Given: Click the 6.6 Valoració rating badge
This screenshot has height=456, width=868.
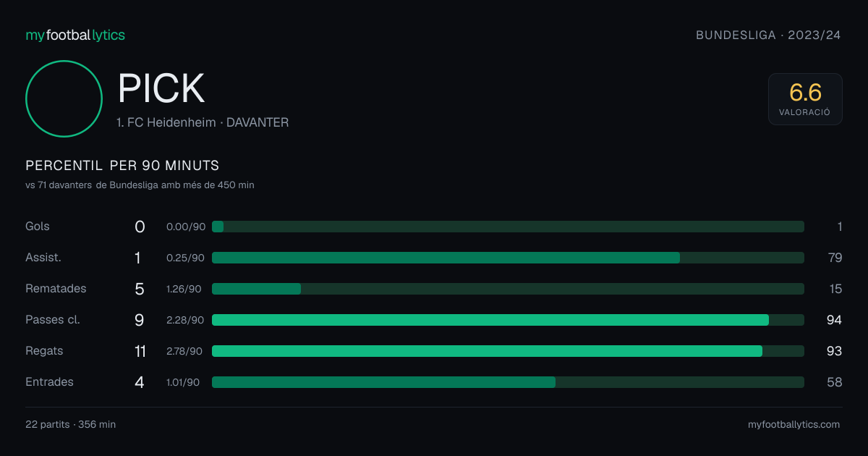Looking at the screenshot, I should [805, 99].
